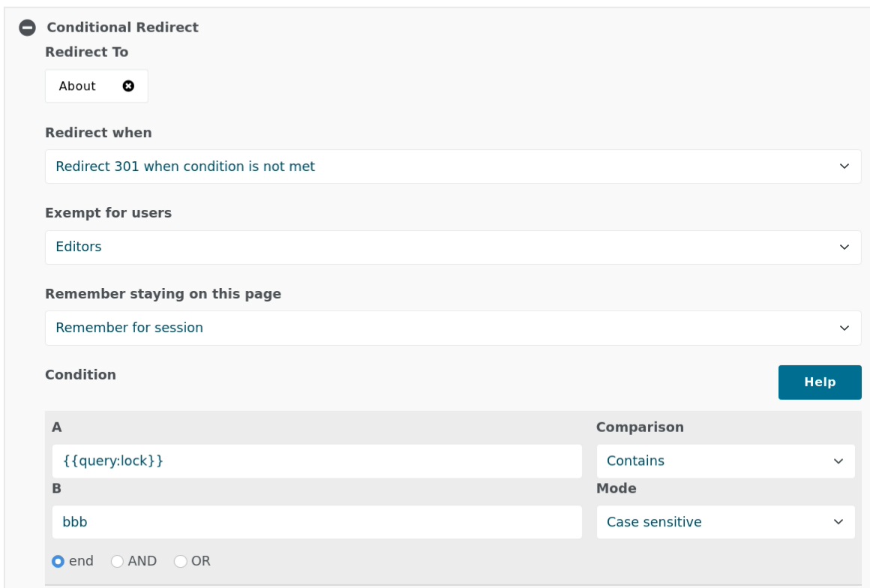Select the AND radio button
Viewport: 870px width, 588px height.
point(117,561)
